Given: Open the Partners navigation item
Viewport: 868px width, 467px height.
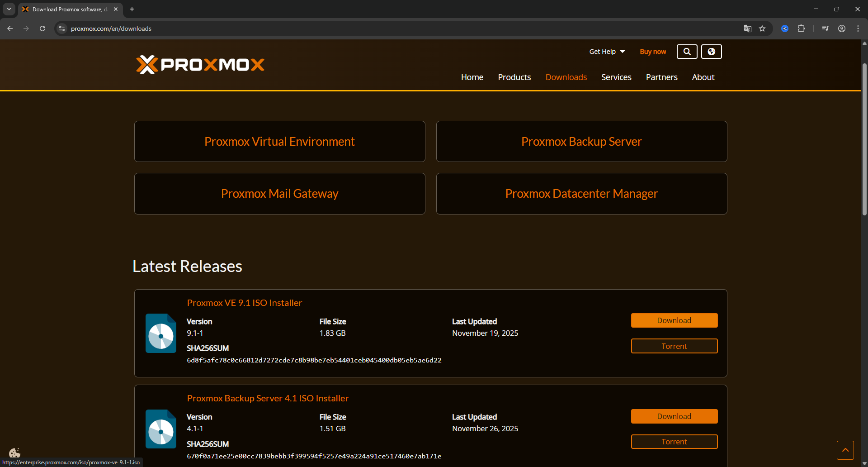Looking at the screenshot, I should click(x=661, y=77).
